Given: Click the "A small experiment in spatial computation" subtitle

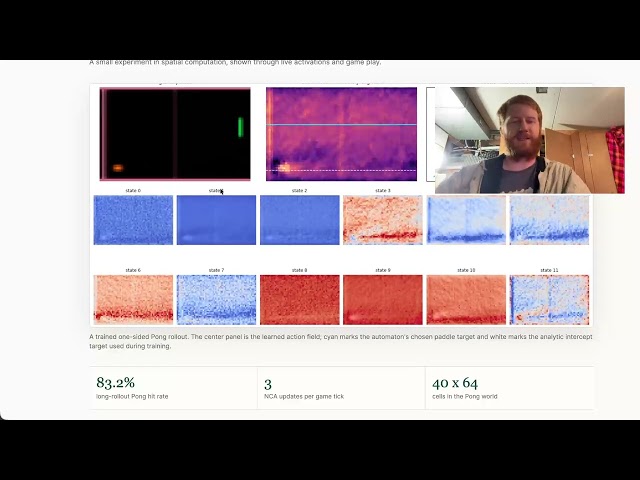Looking at the screenshot, I should [x=235, y=62].
